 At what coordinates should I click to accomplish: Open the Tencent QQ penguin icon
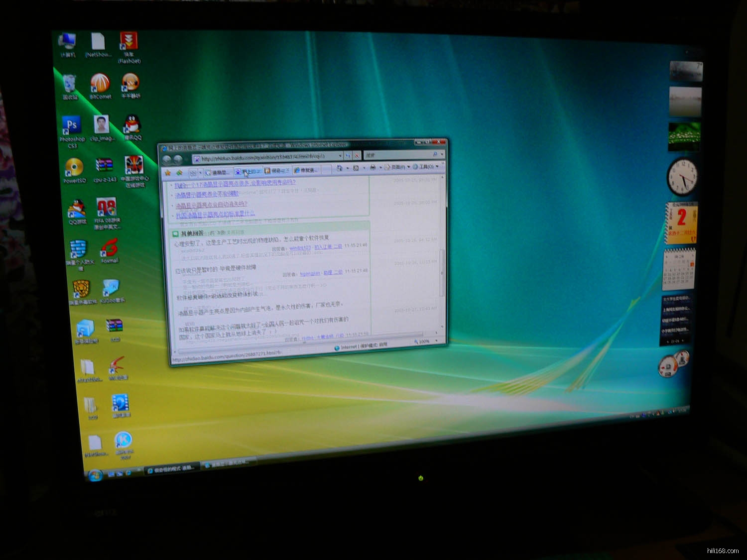click(132, 124)
